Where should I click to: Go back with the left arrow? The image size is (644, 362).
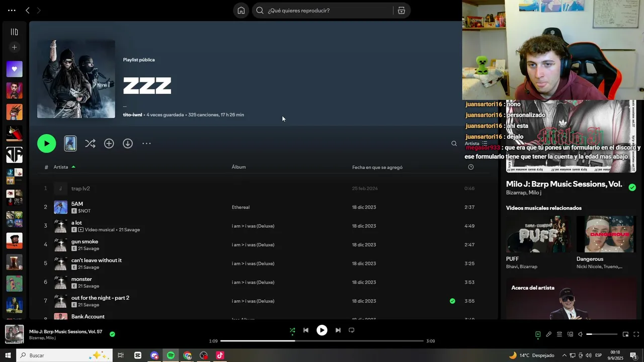point(27,10)
